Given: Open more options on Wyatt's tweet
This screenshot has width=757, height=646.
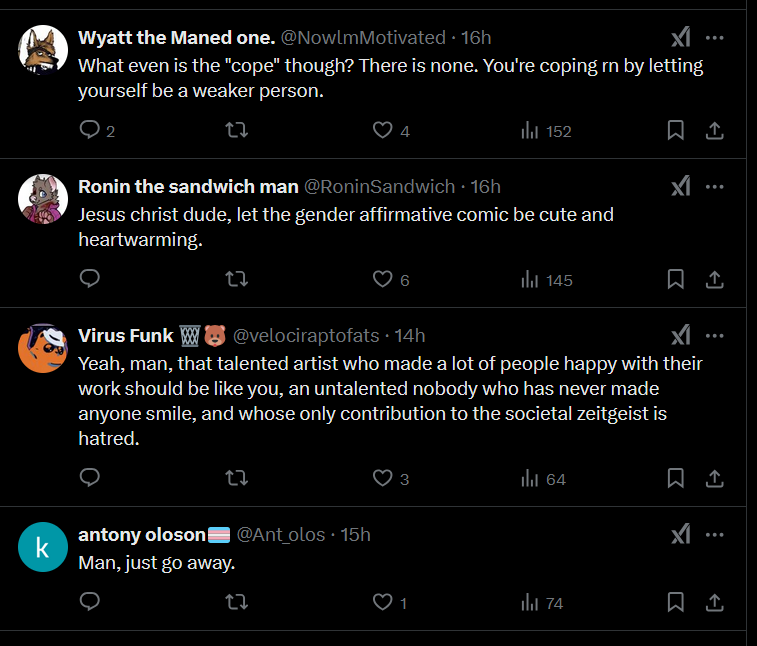Looking at the screenshot, I should pyautogui.click(x=715, y=38).
